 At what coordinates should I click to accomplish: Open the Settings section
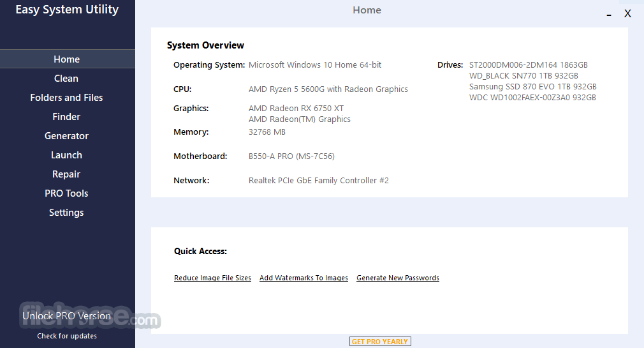66,213
